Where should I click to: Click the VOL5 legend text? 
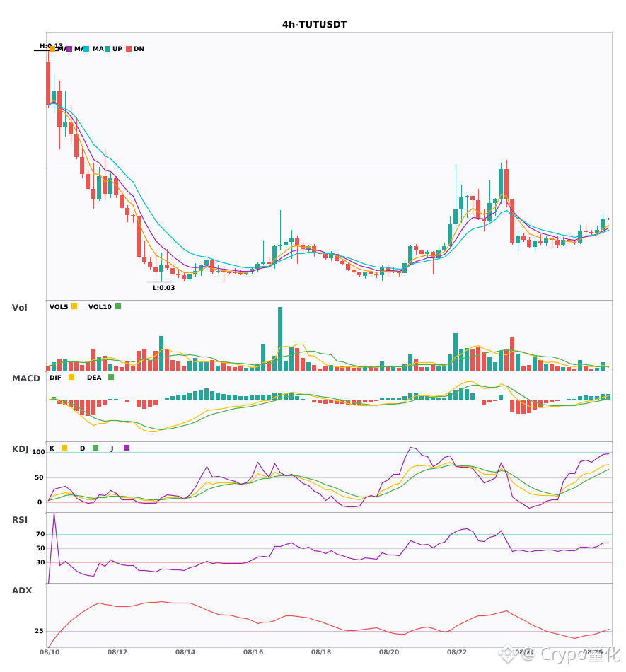59,307
